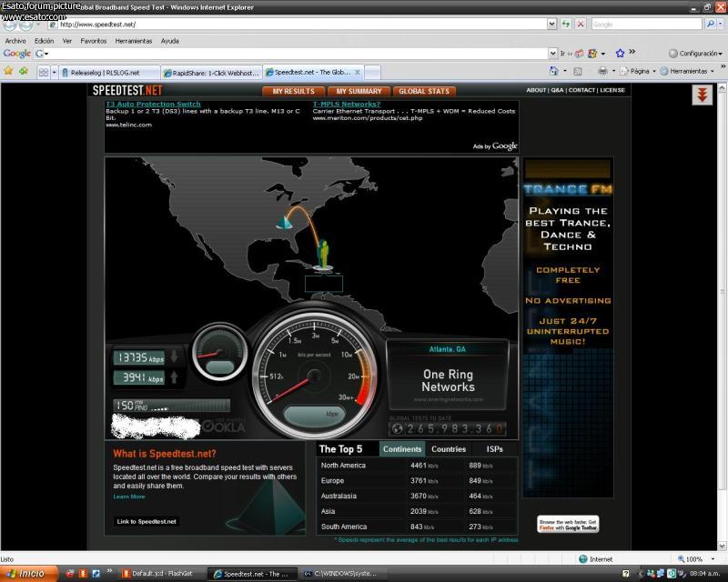The width and height of the screenshot is (728, 582).
Task: Open the Configuración dropdown on Google toolbar
Action: pos(695,54)
